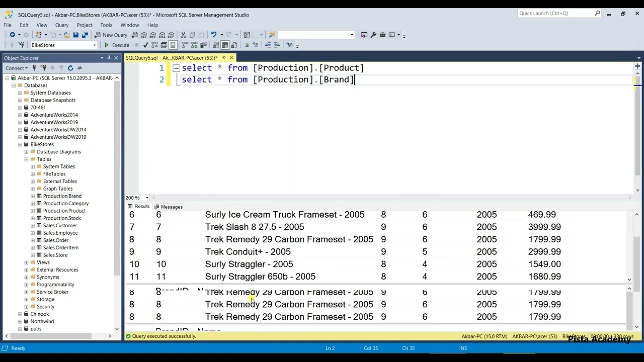
Task: Click the Increase Indent icon
Action: pos(277,45)
